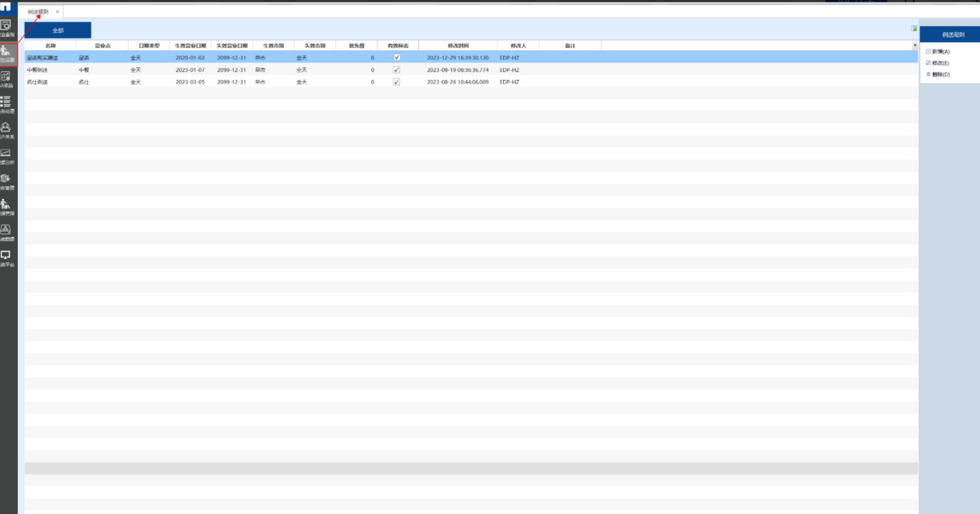Click the blue 全部 filter button
The image size is (980, 514).
coord(58,30)
